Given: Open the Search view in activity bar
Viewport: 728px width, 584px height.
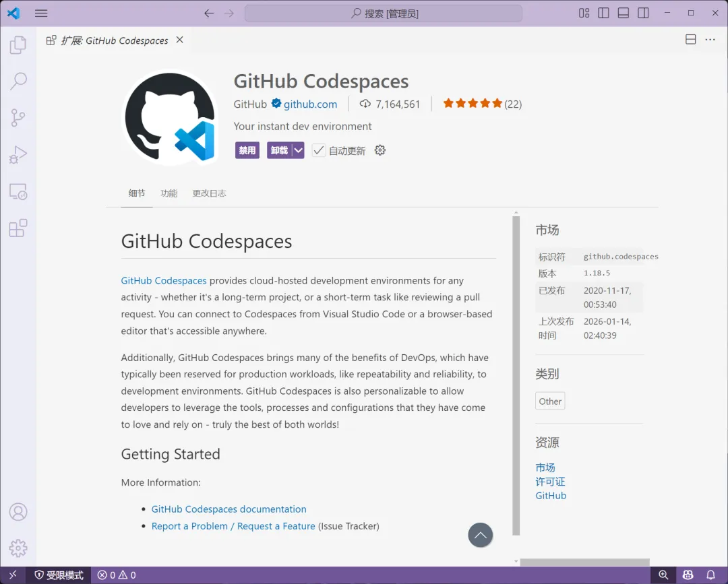Looking at the screenshot, I should click(18, 82).
